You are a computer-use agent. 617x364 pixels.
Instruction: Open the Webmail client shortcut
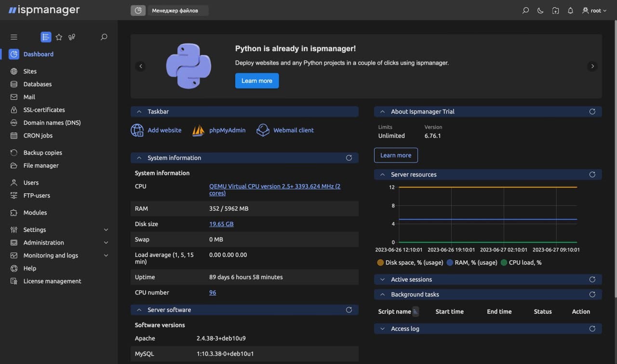coord(285,130)
